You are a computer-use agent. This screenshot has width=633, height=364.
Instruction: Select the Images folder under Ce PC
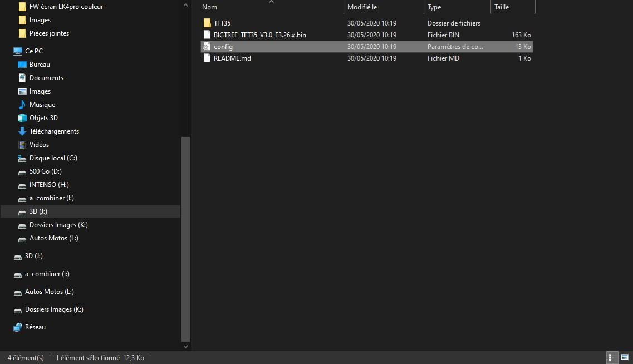coord(40,91)
